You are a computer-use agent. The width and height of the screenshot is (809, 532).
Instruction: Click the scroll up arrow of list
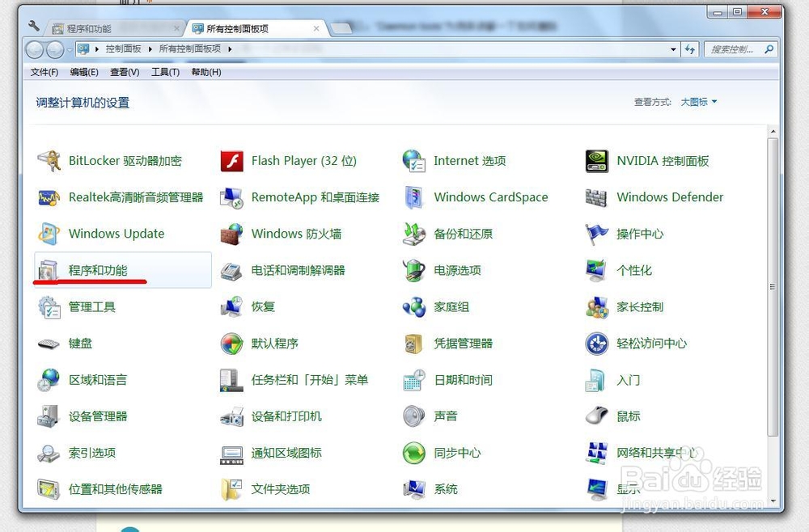pyautogui.click(x=773, y=132)
